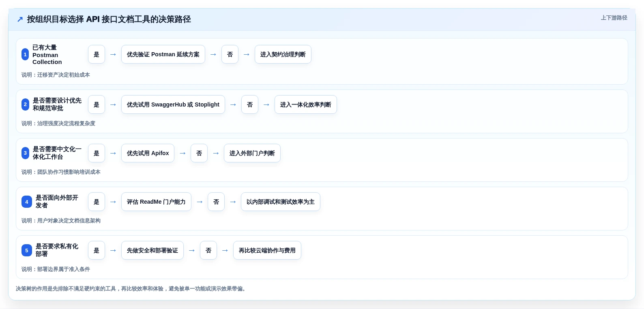Click 是 in the 面向外部开发者 row

(x=97, y=202)
